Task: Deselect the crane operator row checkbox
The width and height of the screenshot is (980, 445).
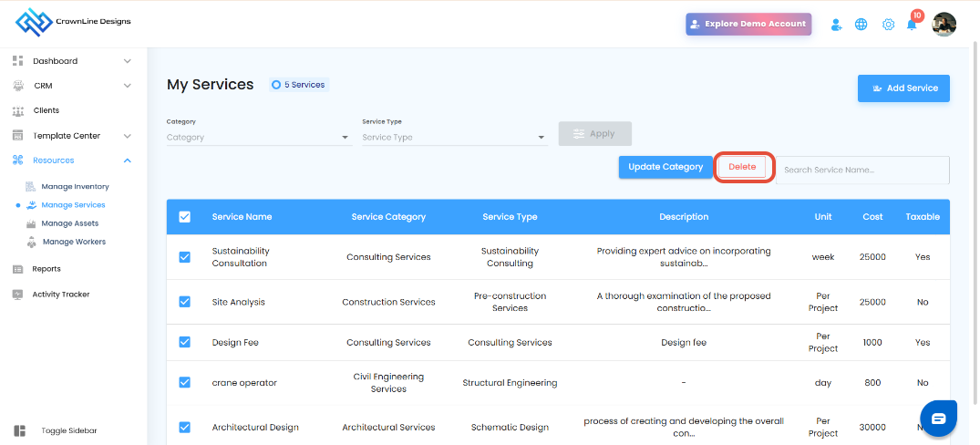Action: tap(185, 382)
